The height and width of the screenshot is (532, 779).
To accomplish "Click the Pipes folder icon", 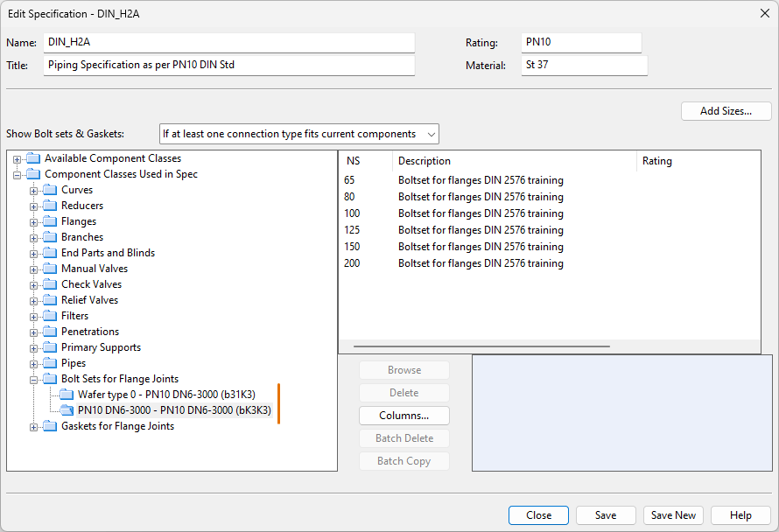I will click(49, 363).
